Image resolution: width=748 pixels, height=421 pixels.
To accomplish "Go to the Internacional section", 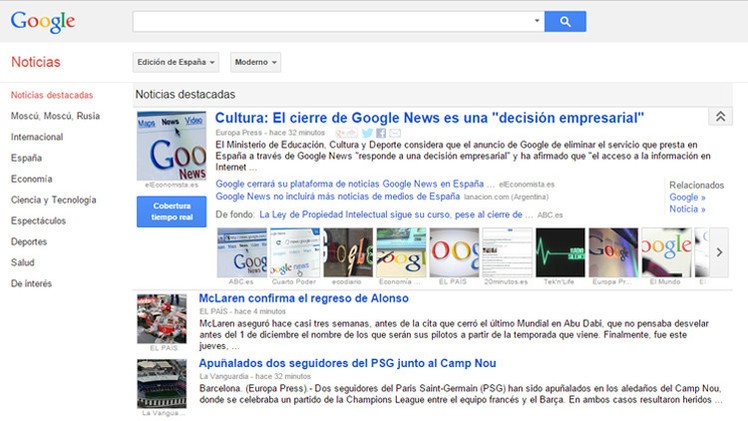I will tap(37, 137).
